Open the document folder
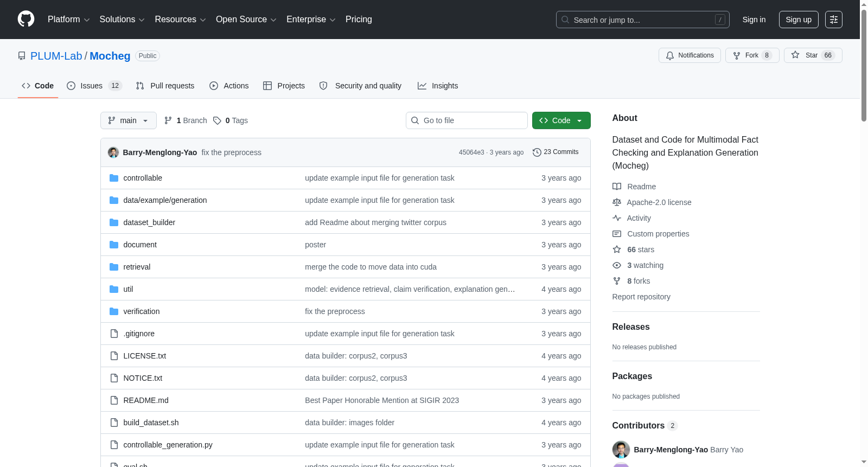 [140, 245]
